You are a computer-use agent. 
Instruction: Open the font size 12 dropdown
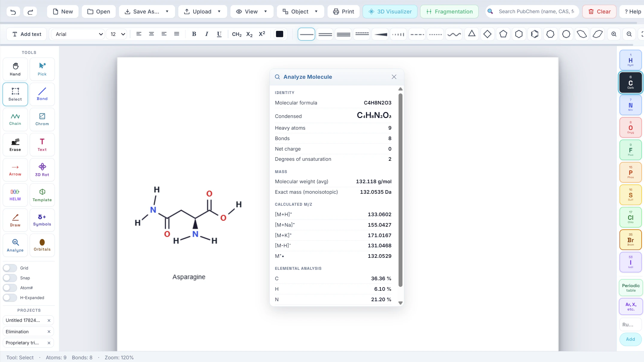(117, 34)
